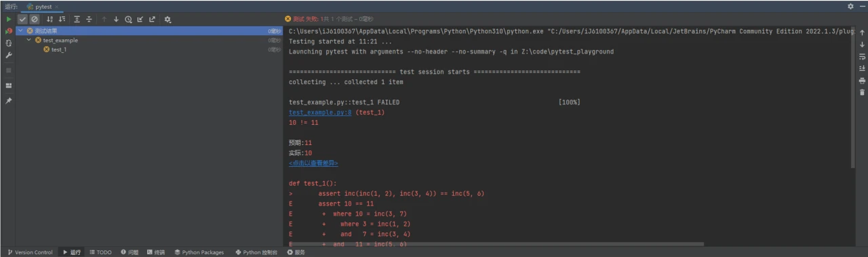Hide the Run tool window
The width and height of the screenshot is (868, 257).
[862, 6]
